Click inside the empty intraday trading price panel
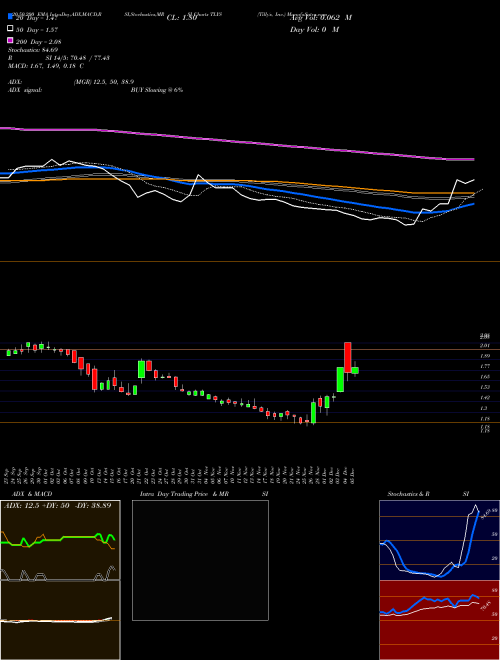The height and width of the screenshot is (660, 500). click(200, 560)
